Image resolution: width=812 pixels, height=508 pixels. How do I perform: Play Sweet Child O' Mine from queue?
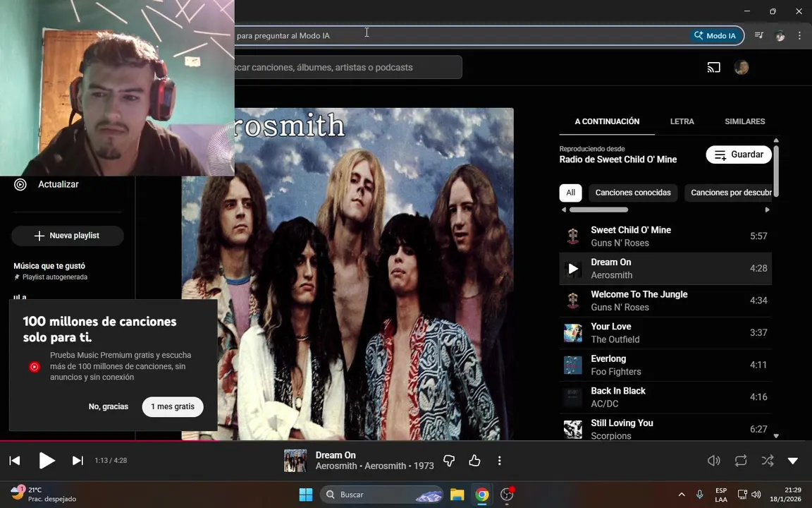pos(665,236)
